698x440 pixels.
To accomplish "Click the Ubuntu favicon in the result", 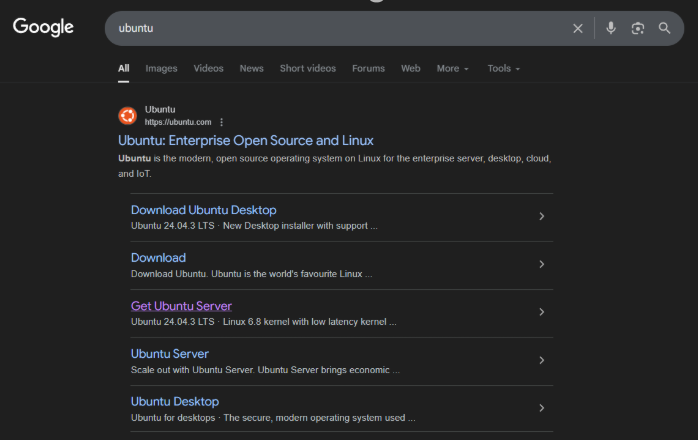I will point(128,116).
